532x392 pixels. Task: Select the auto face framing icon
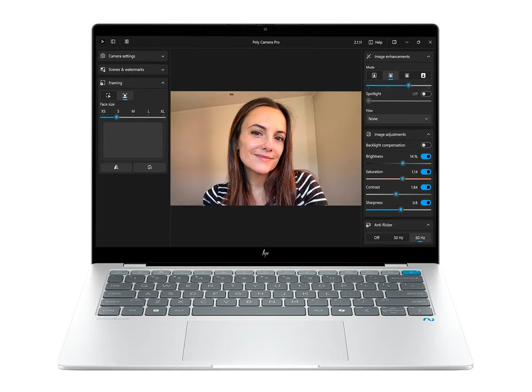click(125, 96)
